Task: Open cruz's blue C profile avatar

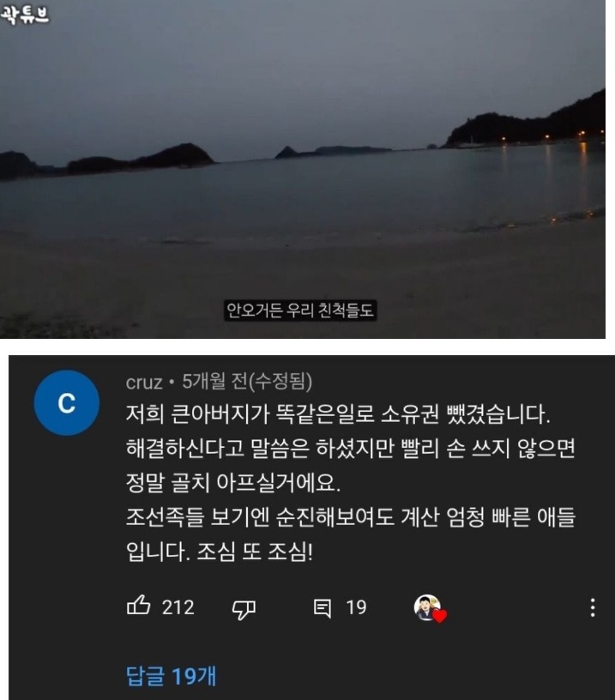Action: [x=67, y=402]
